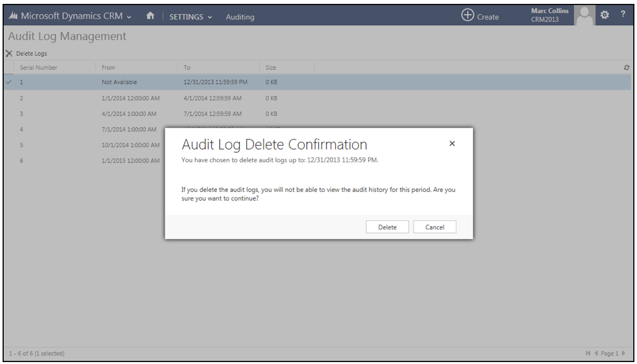Uncheck the selected row 1 checkmark
Screen dimensions: 637x364
pos(8,82)
